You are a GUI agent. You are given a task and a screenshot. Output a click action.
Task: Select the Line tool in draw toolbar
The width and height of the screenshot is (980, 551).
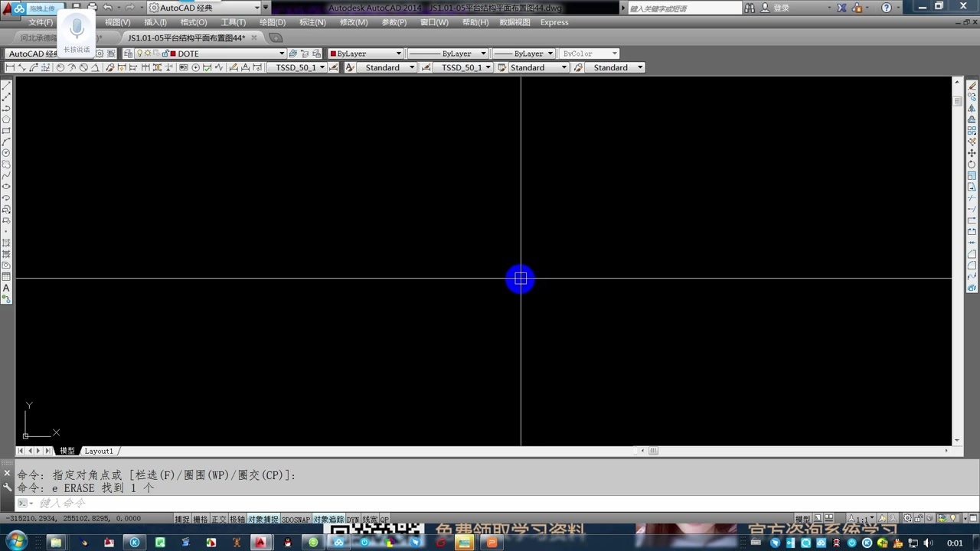6,86
